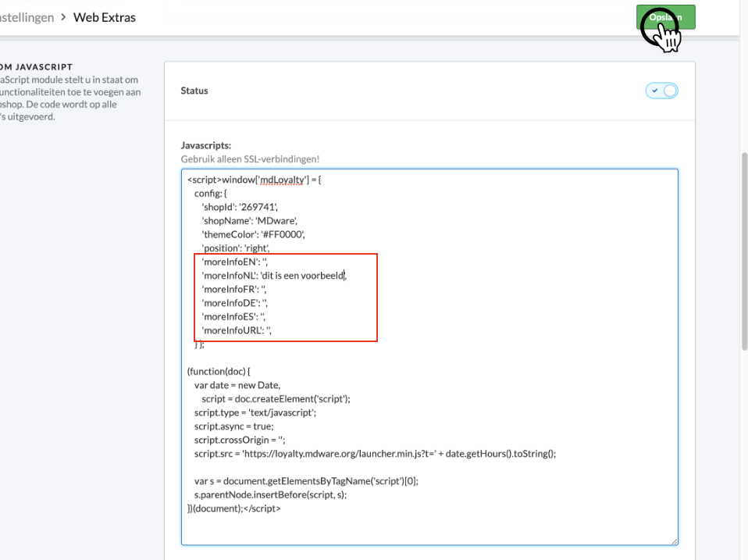This screenshot has width=748, height=560.
Task: Click the 'moreInfoFR' line
Action: [233, 290]
